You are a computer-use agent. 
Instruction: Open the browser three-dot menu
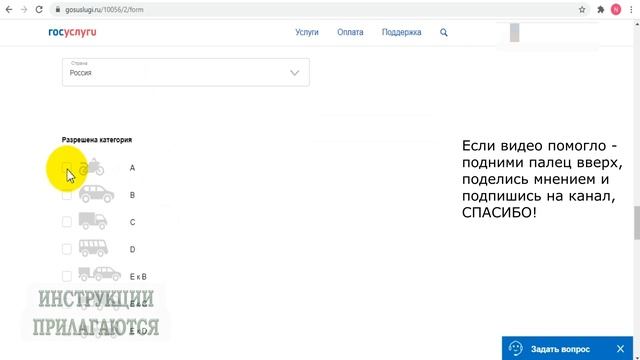pos(631,9)
